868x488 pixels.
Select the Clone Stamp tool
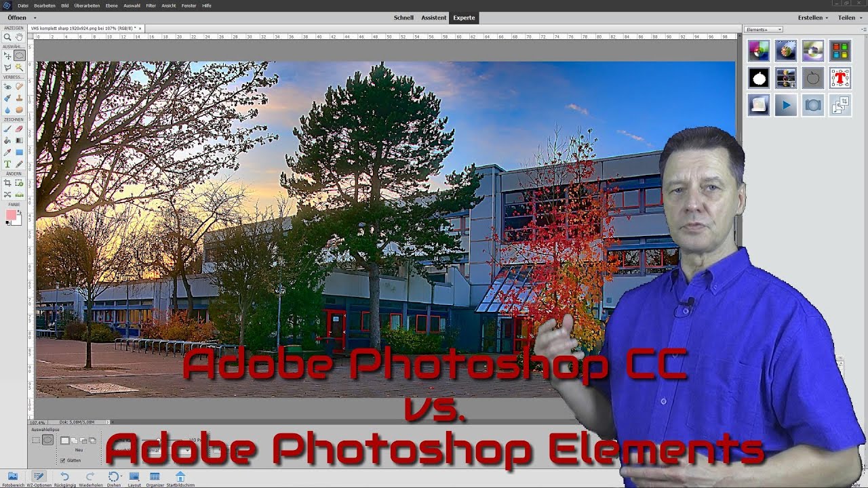[19, 98]
